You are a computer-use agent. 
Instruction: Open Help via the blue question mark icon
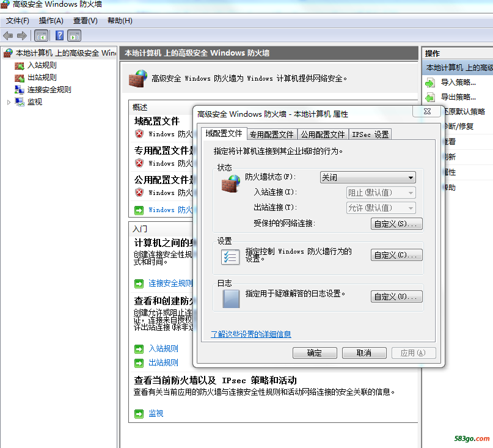59,35
